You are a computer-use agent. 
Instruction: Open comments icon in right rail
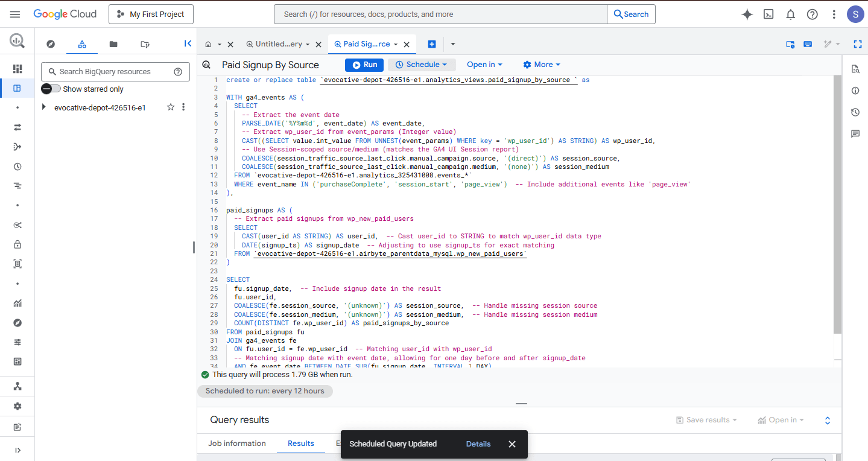tap(855, 133)
